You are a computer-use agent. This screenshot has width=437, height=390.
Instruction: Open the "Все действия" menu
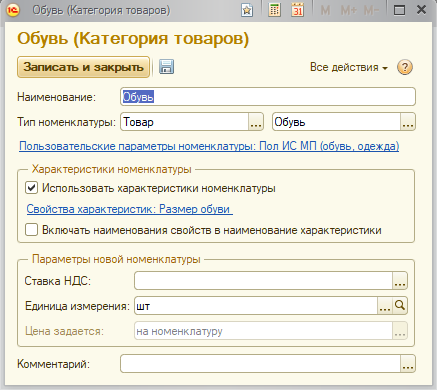pos(349,67)
